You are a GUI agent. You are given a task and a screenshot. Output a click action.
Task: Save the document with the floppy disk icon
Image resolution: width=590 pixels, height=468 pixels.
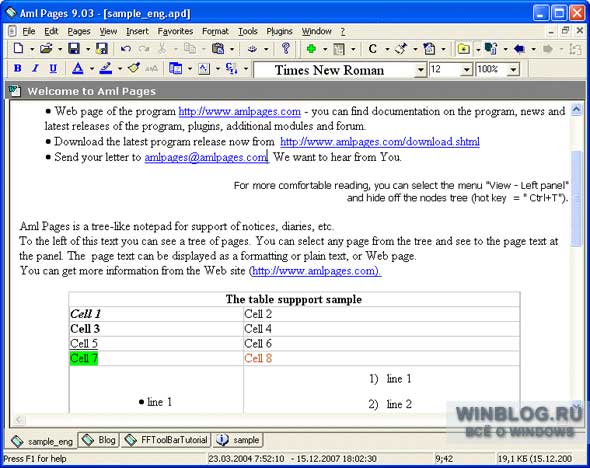click(74, 49)
